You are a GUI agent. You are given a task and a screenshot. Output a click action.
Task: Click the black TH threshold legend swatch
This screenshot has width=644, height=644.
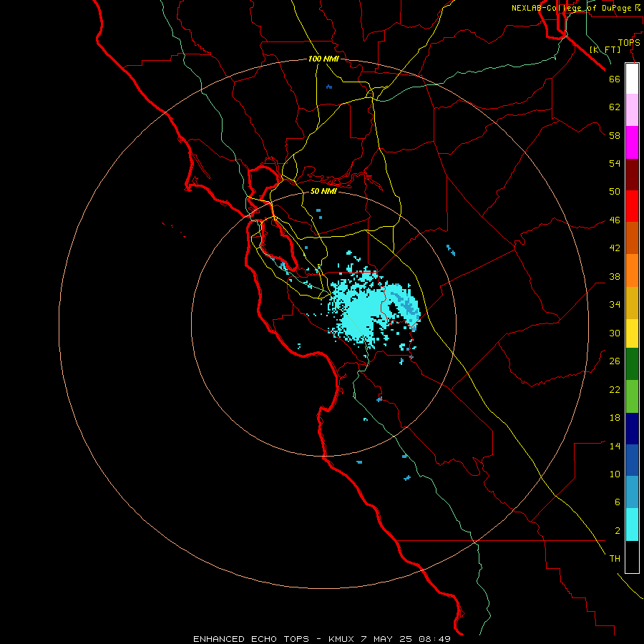click(632, 557)
